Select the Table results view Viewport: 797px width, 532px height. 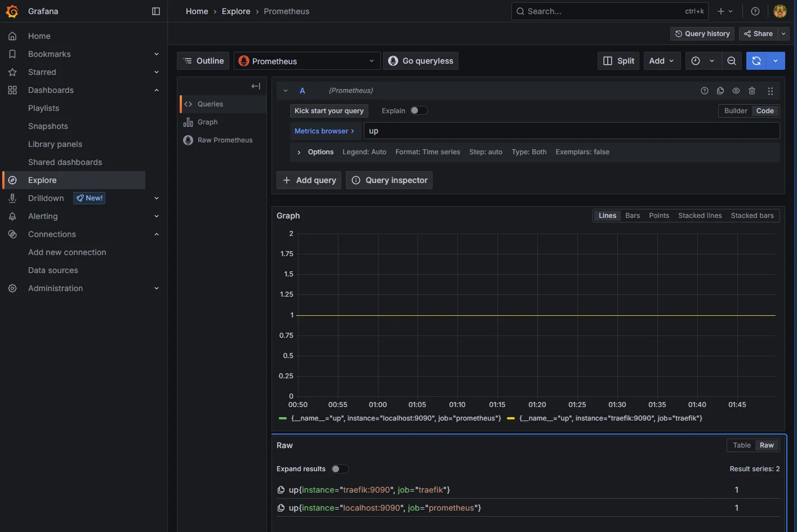coord(742,445)
